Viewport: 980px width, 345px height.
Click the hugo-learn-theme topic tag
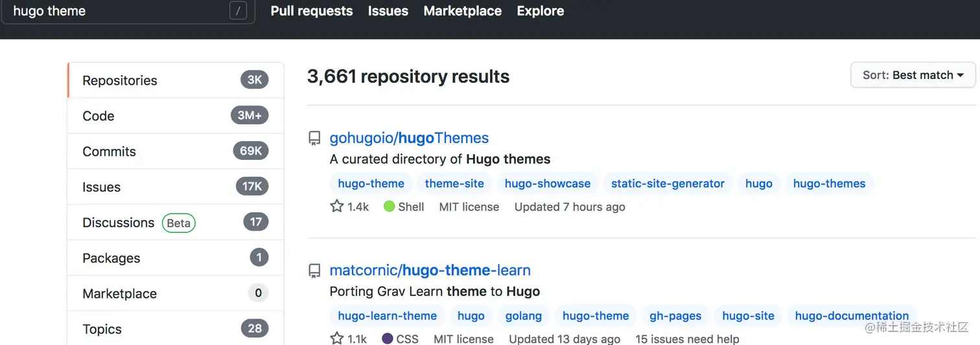coord(387,316)
